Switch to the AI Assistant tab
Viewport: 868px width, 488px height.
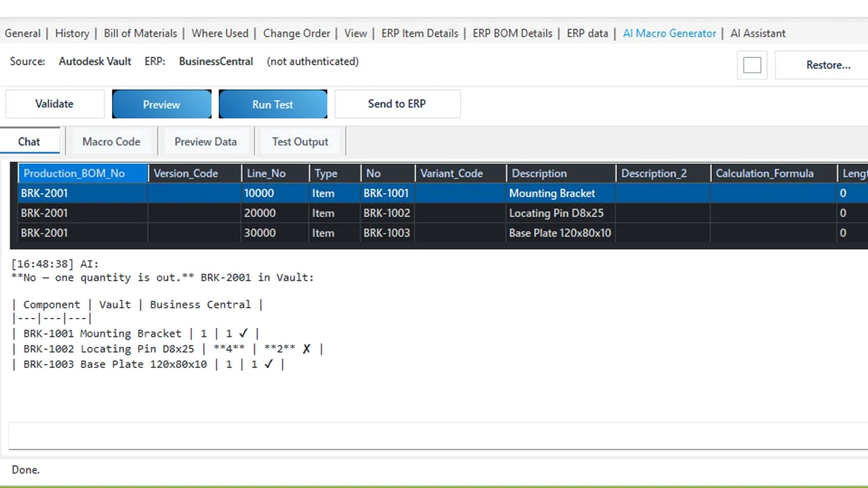758,33
